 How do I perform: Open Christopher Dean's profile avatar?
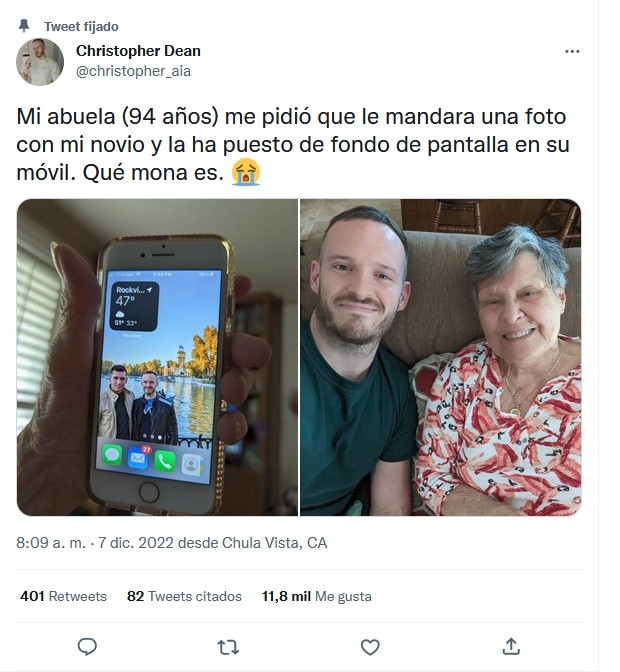[x=40, y=62]
